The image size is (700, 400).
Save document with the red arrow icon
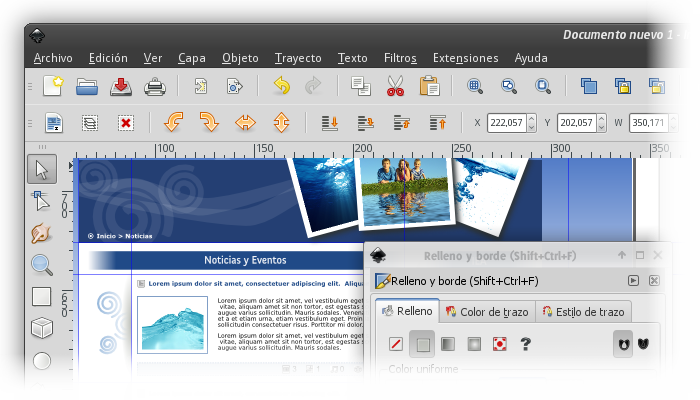[x=121, y=86]
